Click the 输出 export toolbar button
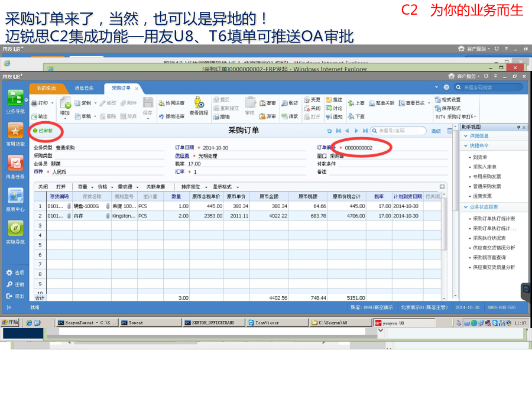This screenshot has height=399, width=532. point(40,116)
